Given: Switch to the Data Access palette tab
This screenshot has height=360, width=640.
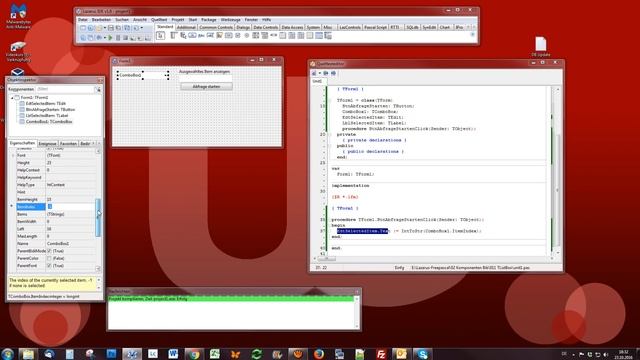Looking at the screenshot, I should point(292,27).
